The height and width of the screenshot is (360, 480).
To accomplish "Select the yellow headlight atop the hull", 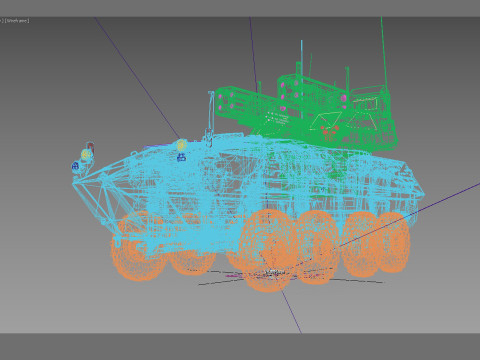I will 182,145.
